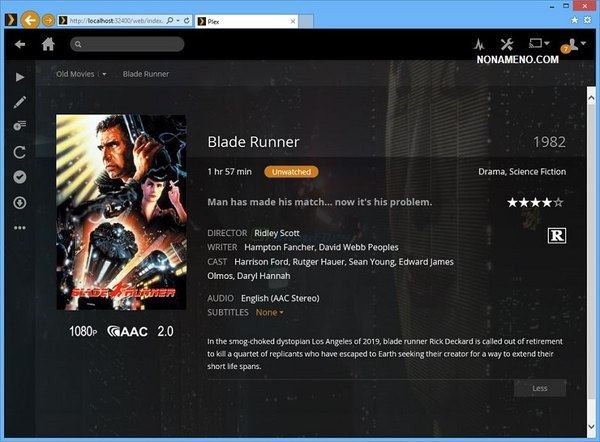Viewport: 600px width, 442px height.
Task: Add movie to playlist via sidebar icon
Action: (20, 127)
